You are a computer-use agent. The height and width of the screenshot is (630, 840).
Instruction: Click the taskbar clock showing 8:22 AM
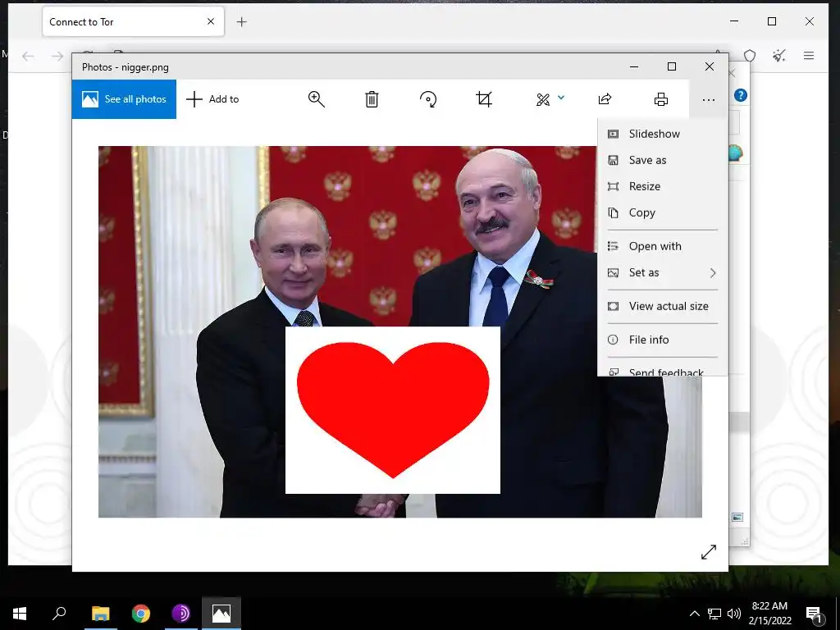tap(769, 614)
